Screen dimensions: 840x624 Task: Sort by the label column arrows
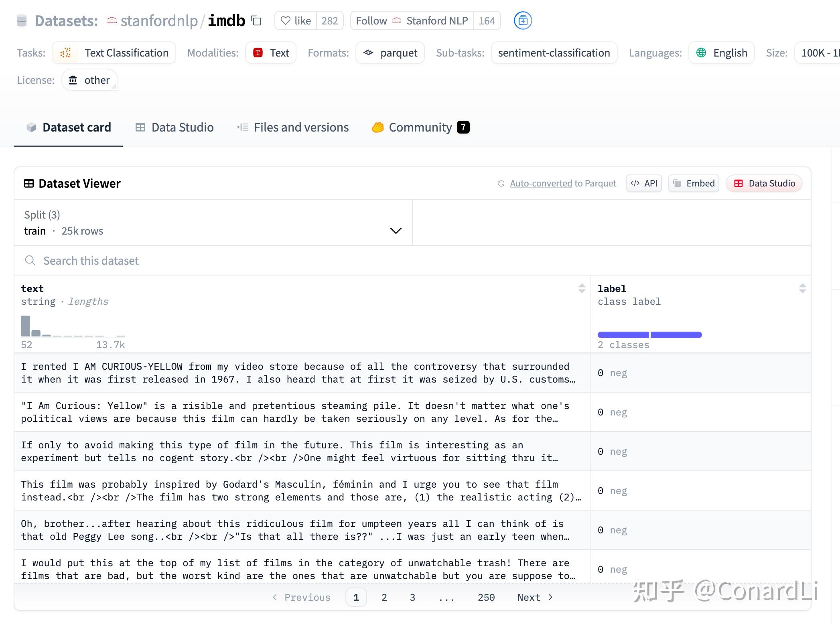point(802,288)
